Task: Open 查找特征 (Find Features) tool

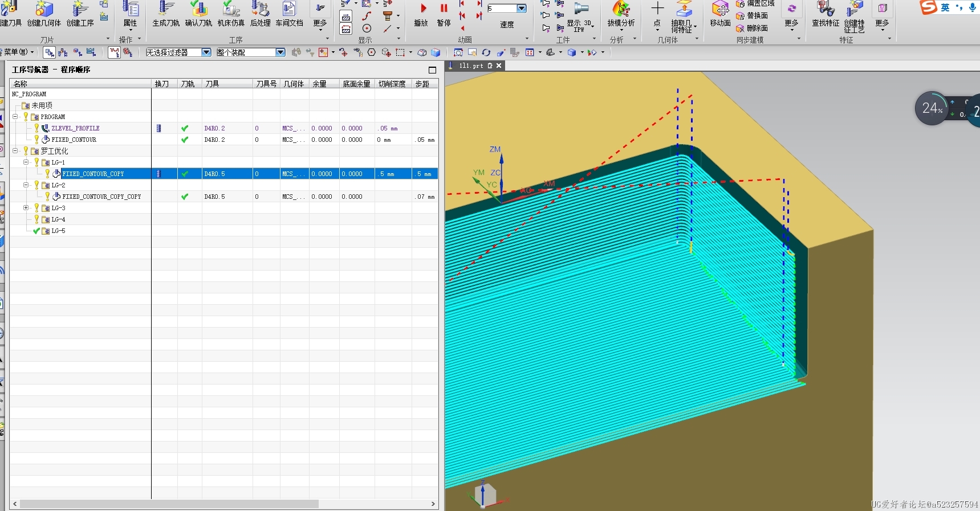Action: pos(826,15)
